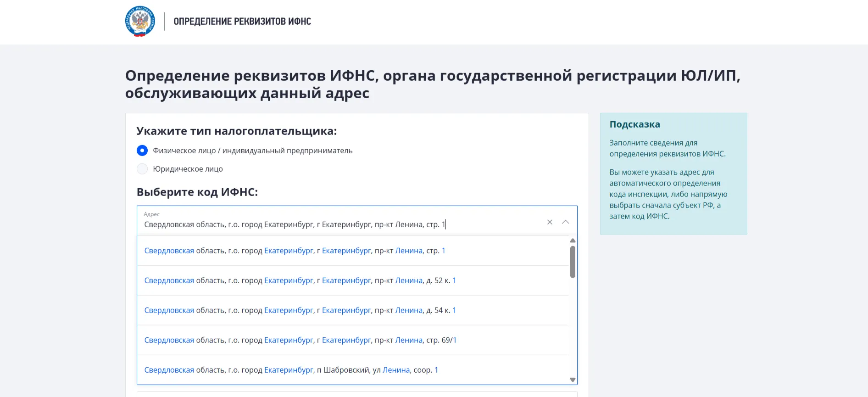Pick address 'пр-кт Ленина, стр. 69/1'
This screenshot has width=868, height=397.
(300, 340)
